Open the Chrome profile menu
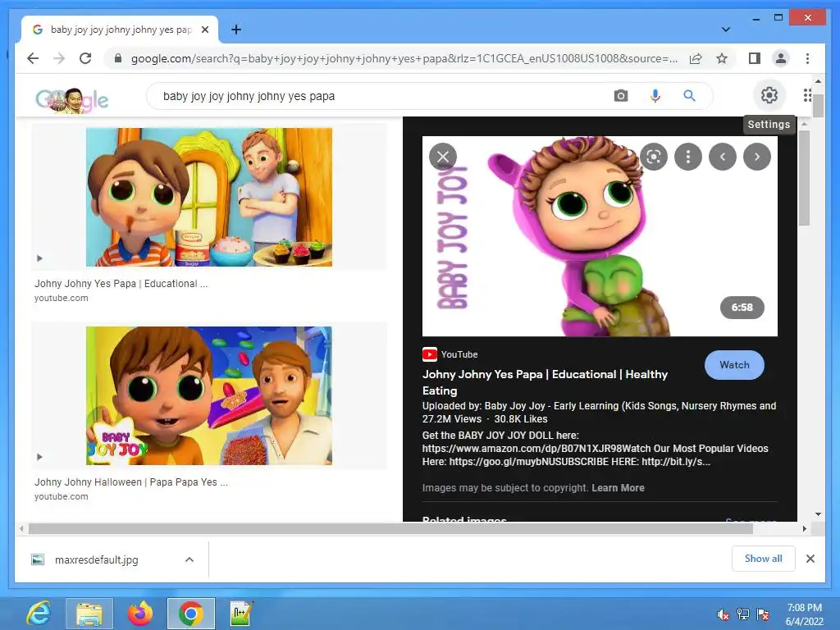 coord(781,58)
